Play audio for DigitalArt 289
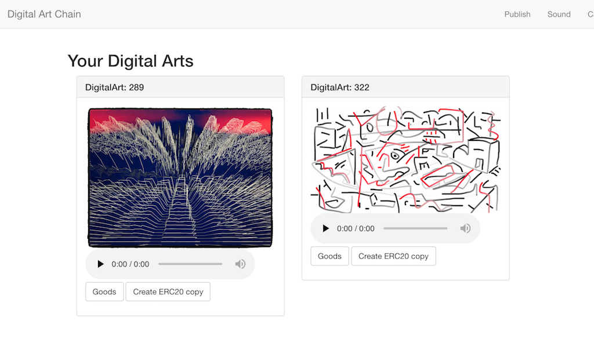Viewport: 594px width, 364px height. pyautogui.click(x=100, y=264)
